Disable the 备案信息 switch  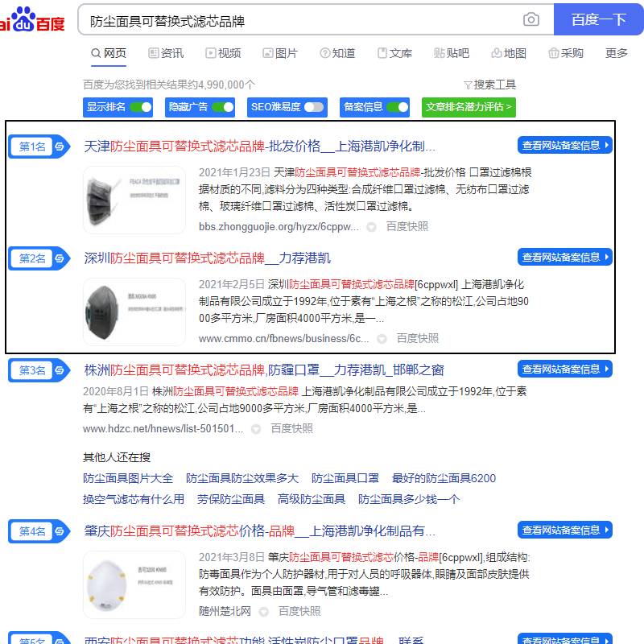pyautogui.click(x=398, y=107)
